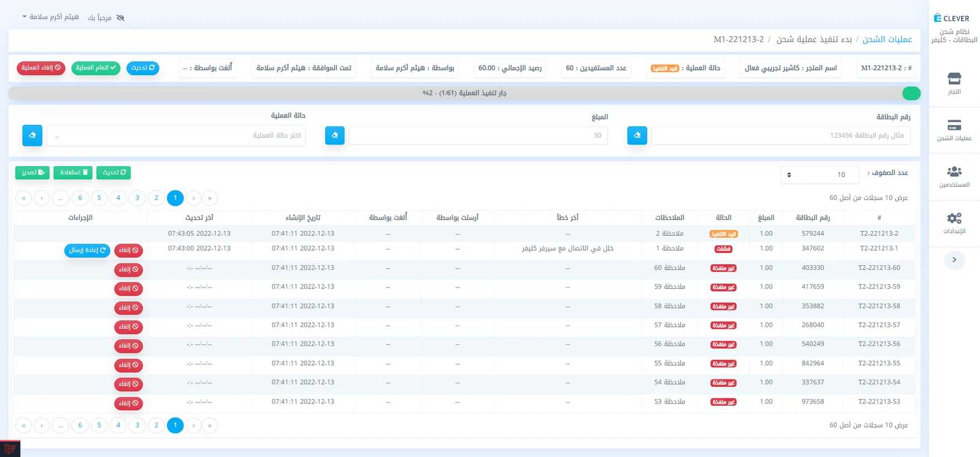The width and height of the screenshot is (980, 457).
Task: Click the Clever logo in the sidebar
Action: 951,18
